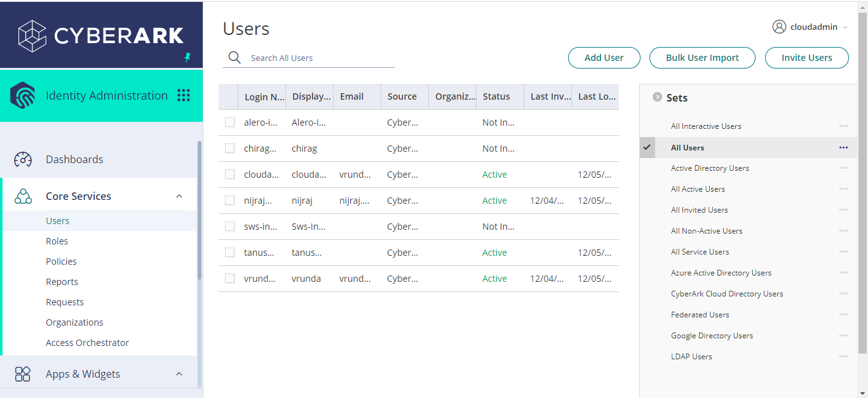Select the Federated Users set
Viewport: 868px width, 398px height.
click(700, 315)
